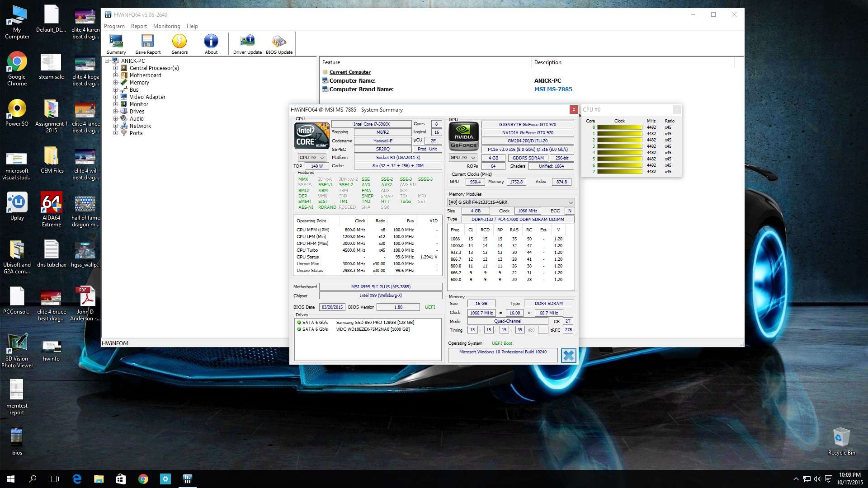The height and width of the screenshot is (488, 868).
Task: Click the About toolbar icon
Action: (x=211, y=44)
